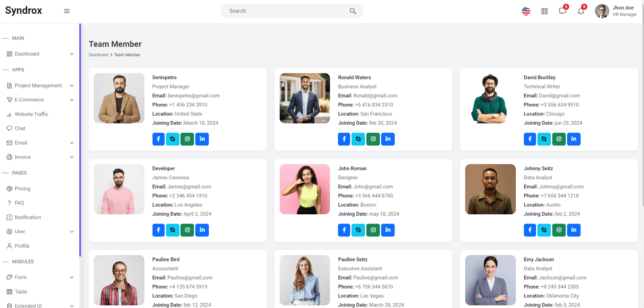Screen dimensions: 644x308
Task: Click John Roman's profile photo
Action: [x=305, y=189]
